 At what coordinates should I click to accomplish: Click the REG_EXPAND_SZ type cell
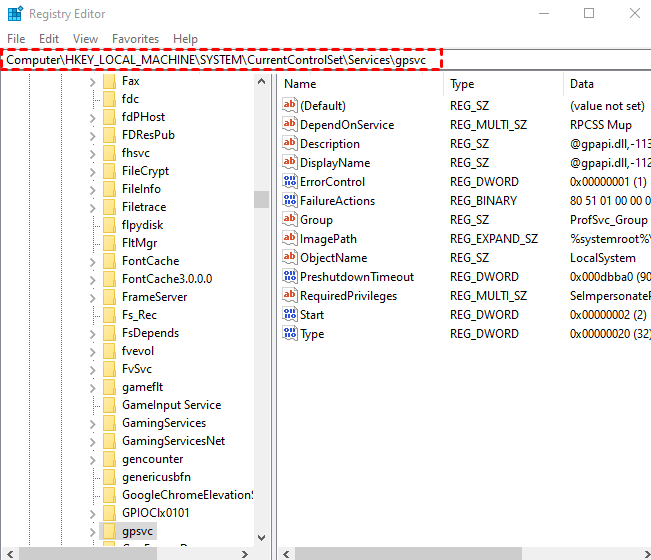[494, 239]
